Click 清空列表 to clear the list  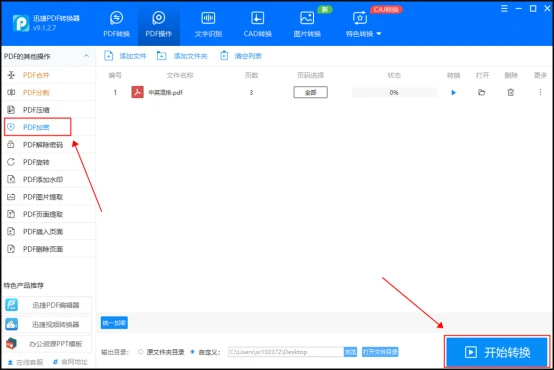(241, 56)
